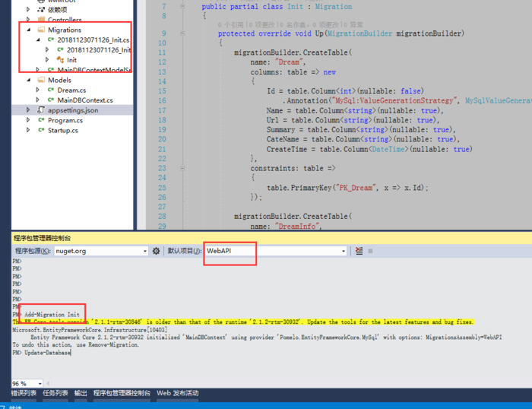This screenshot has height=409, width=532.
Task: Switch to the 程序包管理器控制台 bottom tab
Action: pos(122,393)
